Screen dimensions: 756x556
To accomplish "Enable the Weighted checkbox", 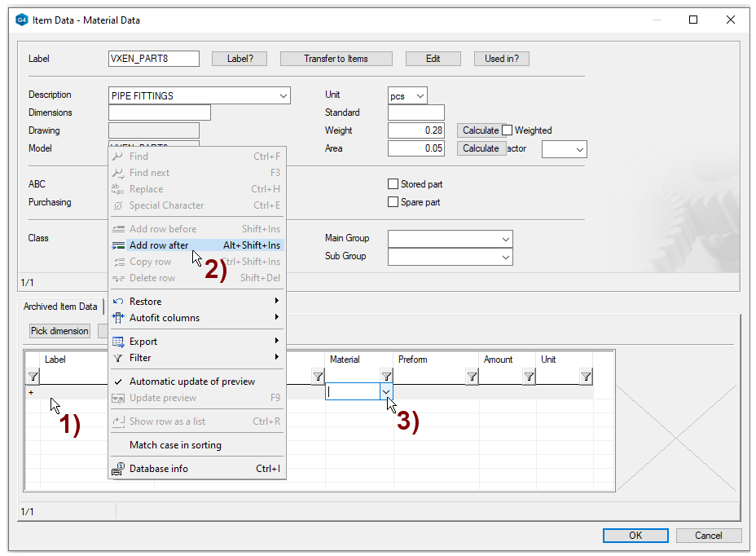I will (507, 130).
